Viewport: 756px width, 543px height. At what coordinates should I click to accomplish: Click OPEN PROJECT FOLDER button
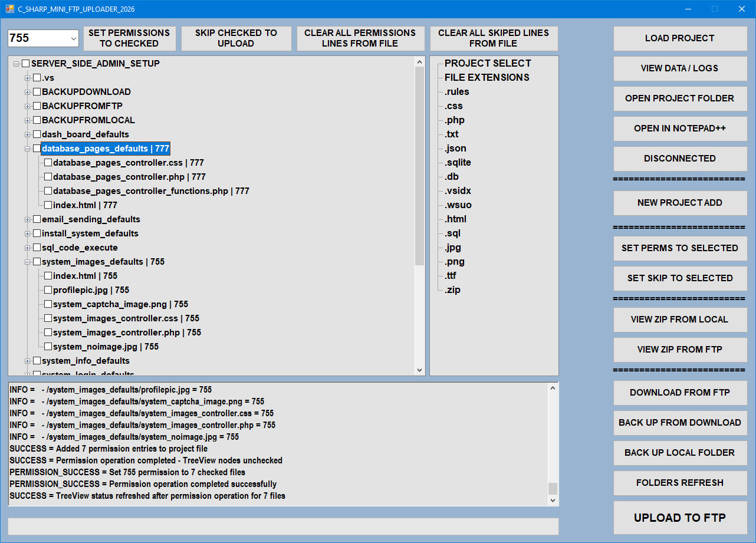pyautogui.click(x=680, y=98)
